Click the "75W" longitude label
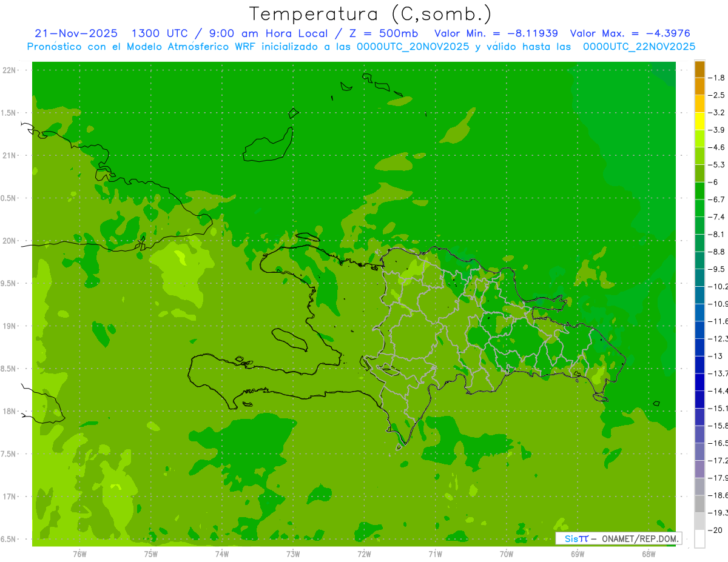This screenshot has width=728, height=562. pos(151,554)
